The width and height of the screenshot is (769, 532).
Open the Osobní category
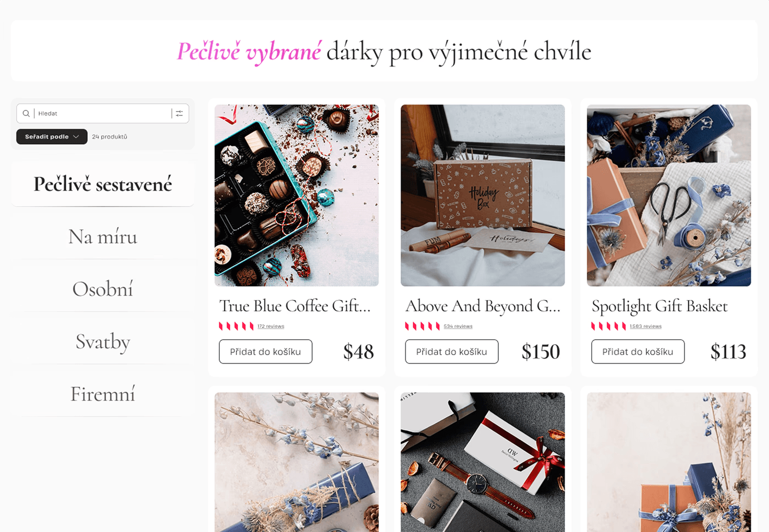click(103, 289)
